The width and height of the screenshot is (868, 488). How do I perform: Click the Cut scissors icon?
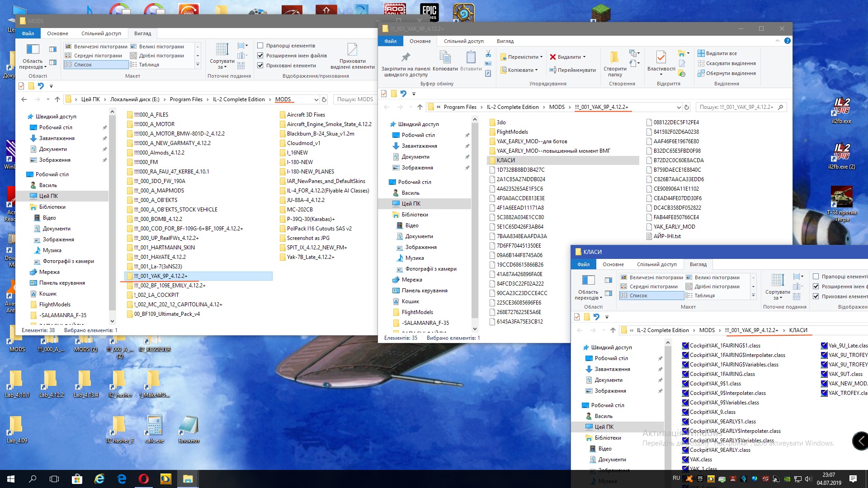pos(488,54)
